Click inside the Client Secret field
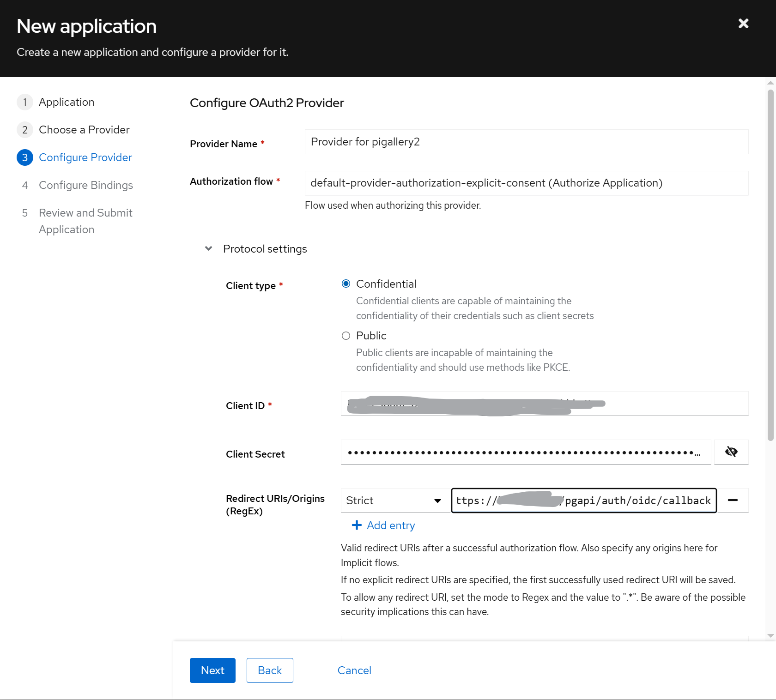Image resolution: width=776 pixels, height=700 pixels. point(525,452)
